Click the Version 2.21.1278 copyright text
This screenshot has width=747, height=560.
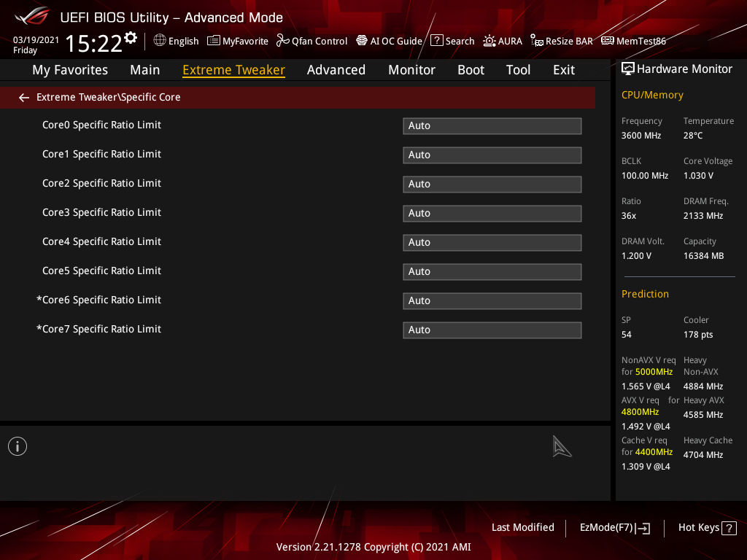[373, 547]
